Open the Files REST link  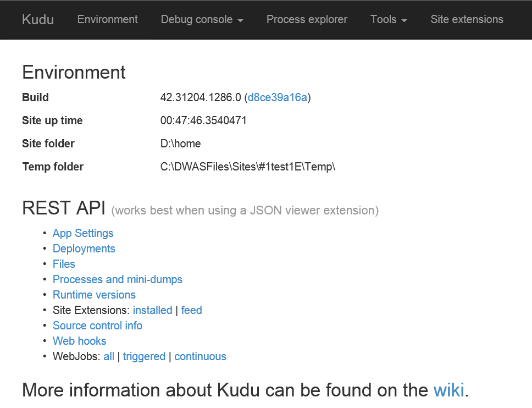tap(64, 264)
